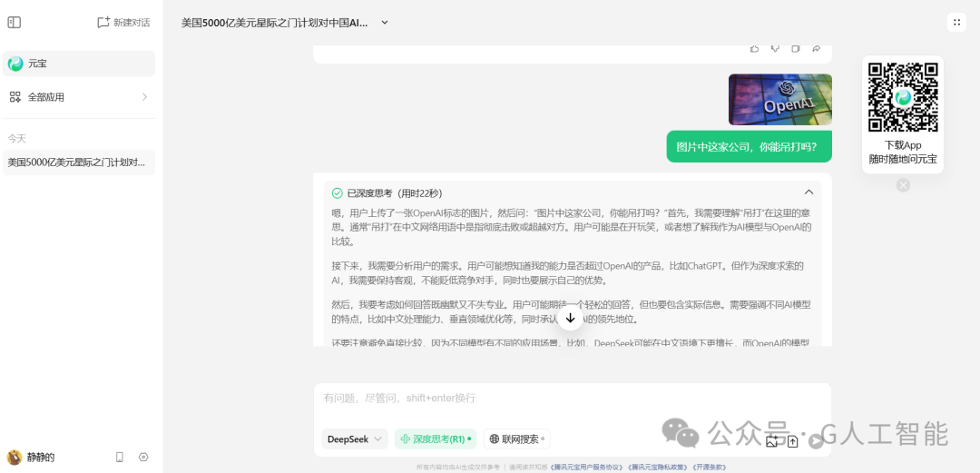The width and height of the screenshot is (980, 473).
Task: Open the conversation title dropdown arrow
Action: (385, 23)
